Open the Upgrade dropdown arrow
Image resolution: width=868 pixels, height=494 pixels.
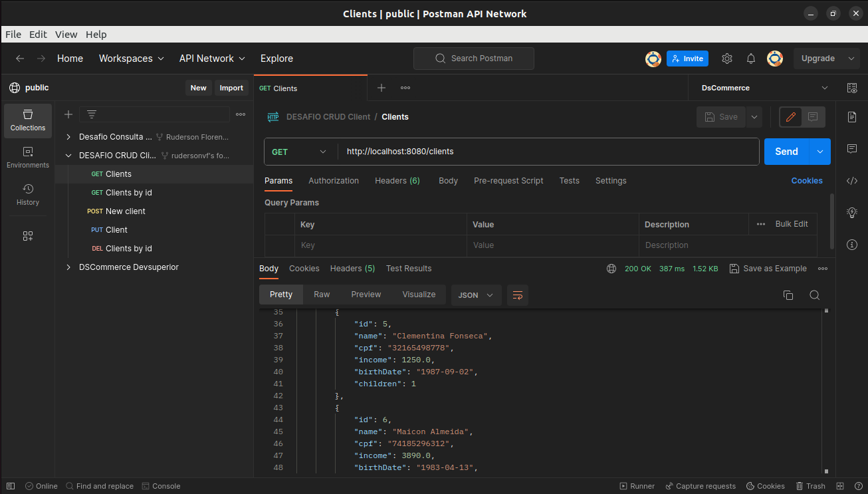[x=851, y=59]
